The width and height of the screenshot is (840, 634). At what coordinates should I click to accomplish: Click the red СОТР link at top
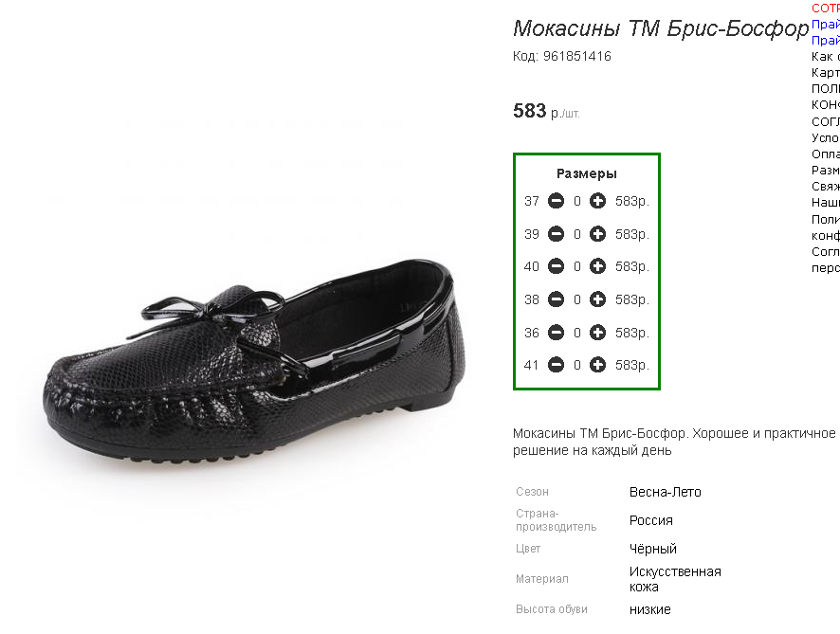click(826, 8)
